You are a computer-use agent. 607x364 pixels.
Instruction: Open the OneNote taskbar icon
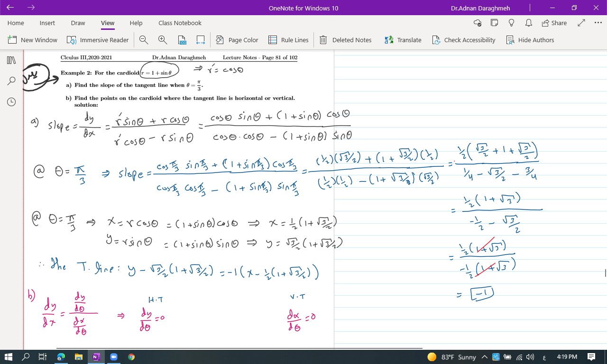96,357
